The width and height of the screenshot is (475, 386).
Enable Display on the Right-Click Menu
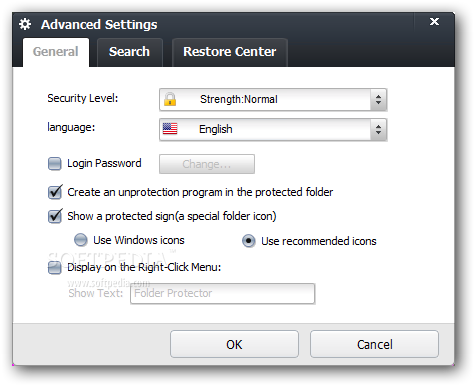tap(55, 267)
